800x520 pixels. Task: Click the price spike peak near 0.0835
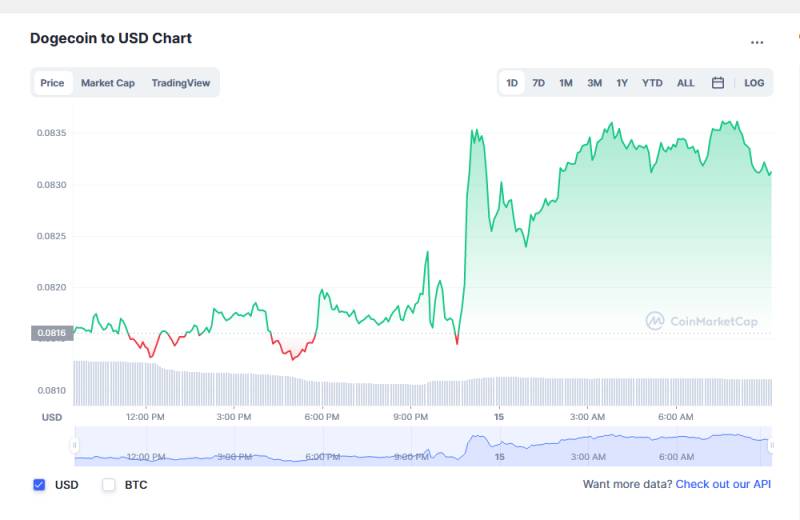point(476,132)
